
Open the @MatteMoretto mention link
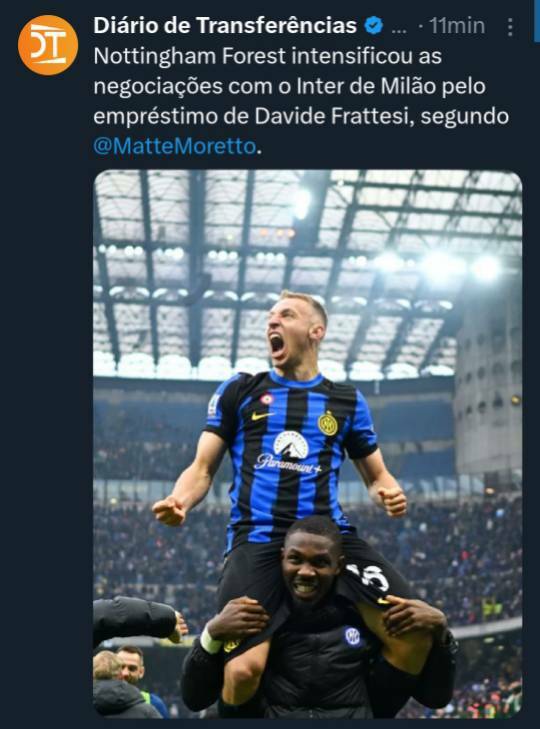tap(175, 146)
